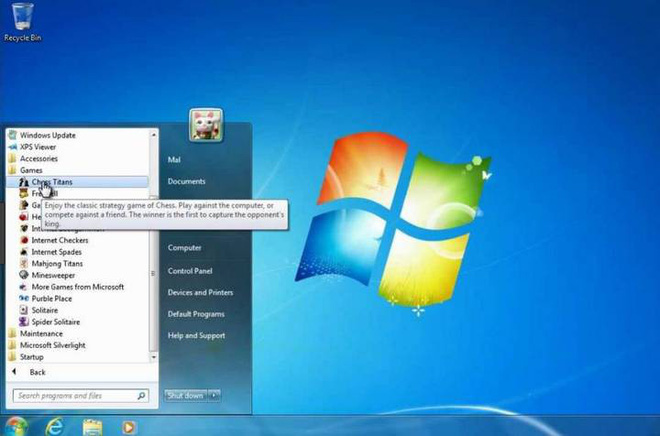660x436 pixels.
Task: Open Control Panel from Start menu
Action: point(190,271)
